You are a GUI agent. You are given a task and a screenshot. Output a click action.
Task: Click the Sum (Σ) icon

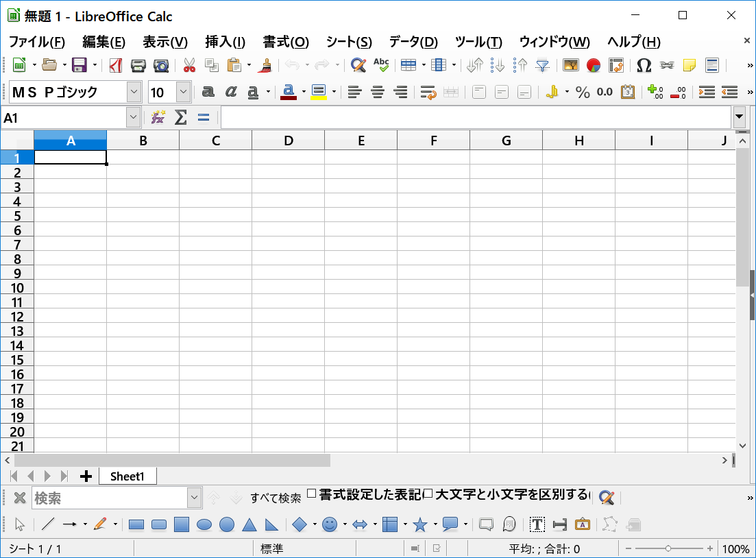pos(180,118)
